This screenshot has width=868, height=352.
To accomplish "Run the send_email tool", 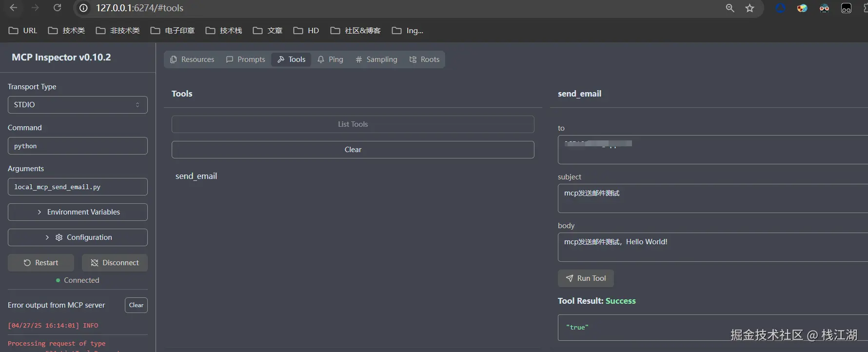I will (x=586, y=278).
